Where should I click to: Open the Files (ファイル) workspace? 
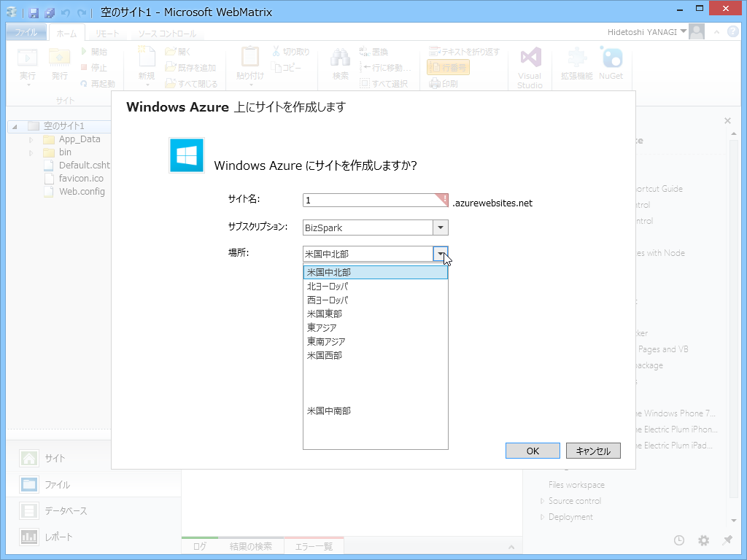pyautogui.click(x=93, y=484)
